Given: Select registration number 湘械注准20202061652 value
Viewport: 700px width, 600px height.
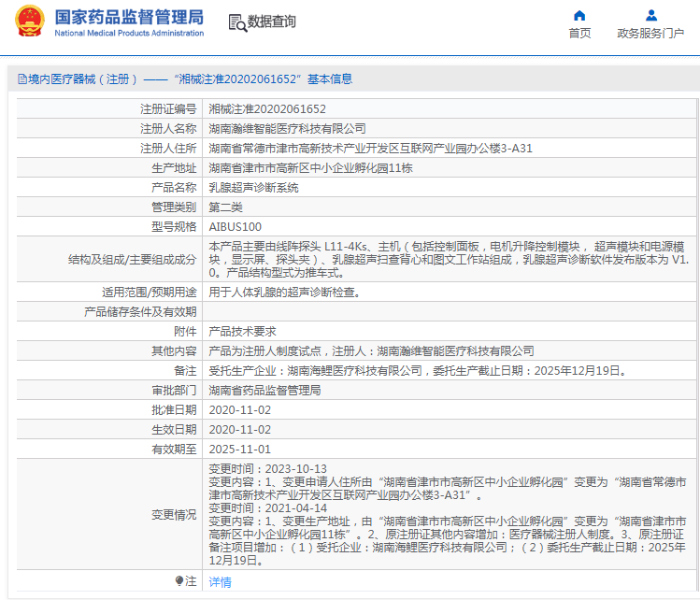Looking at the screenshot, I should tap(267, 109).
